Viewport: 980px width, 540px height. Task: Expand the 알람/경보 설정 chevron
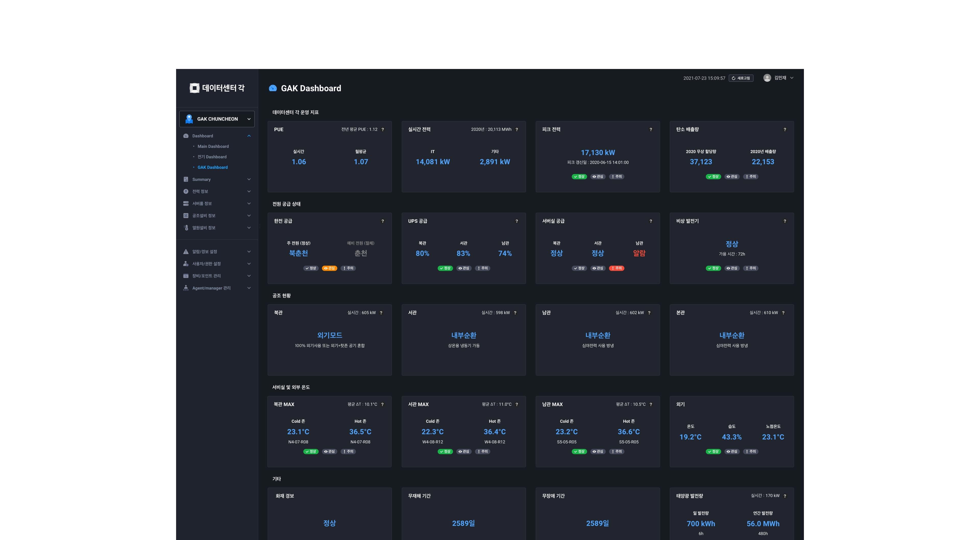[x=249, y=252]
